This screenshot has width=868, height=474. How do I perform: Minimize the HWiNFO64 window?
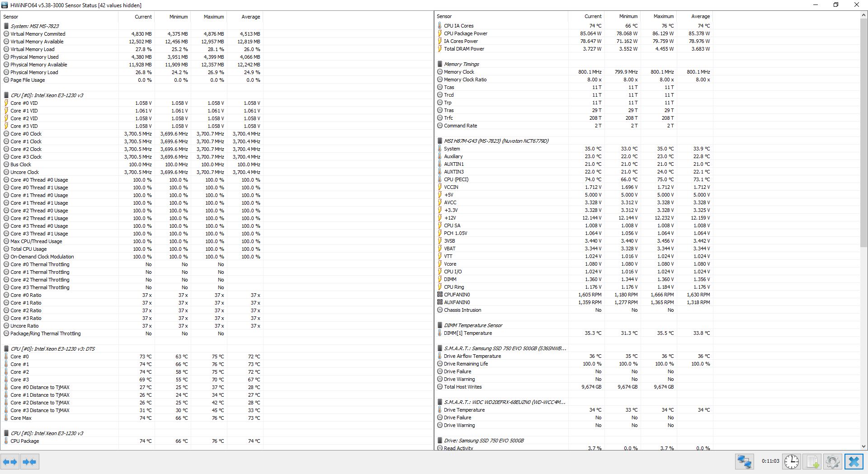pyautogui.click(x=816, y=5)
